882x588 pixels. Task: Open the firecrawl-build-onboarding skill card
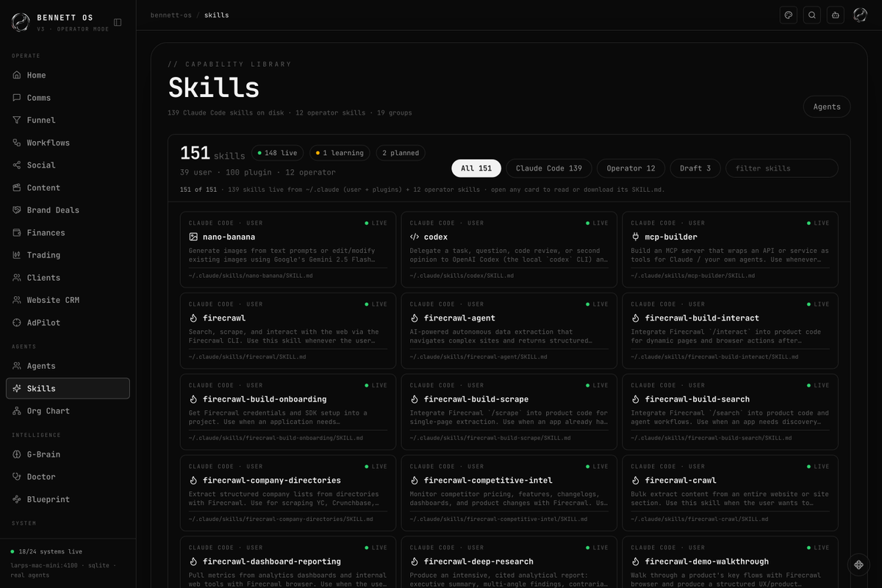click(288, 412)
